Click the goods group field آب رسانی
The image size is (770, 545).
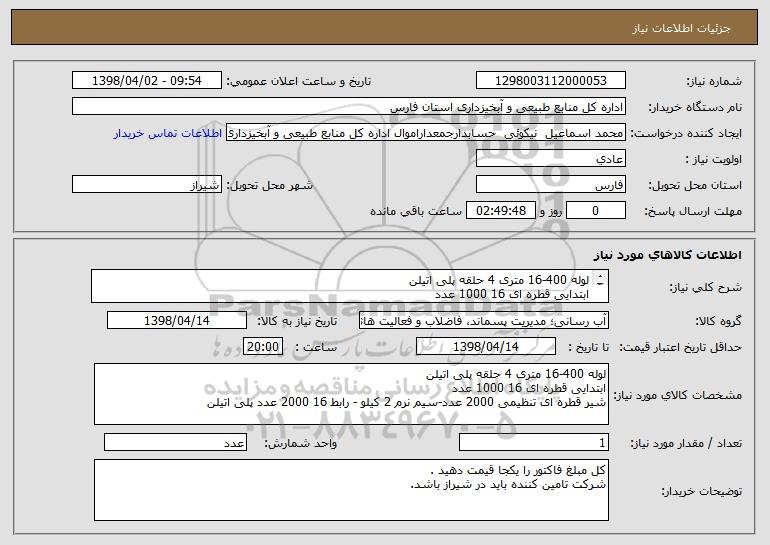[484, 321]
